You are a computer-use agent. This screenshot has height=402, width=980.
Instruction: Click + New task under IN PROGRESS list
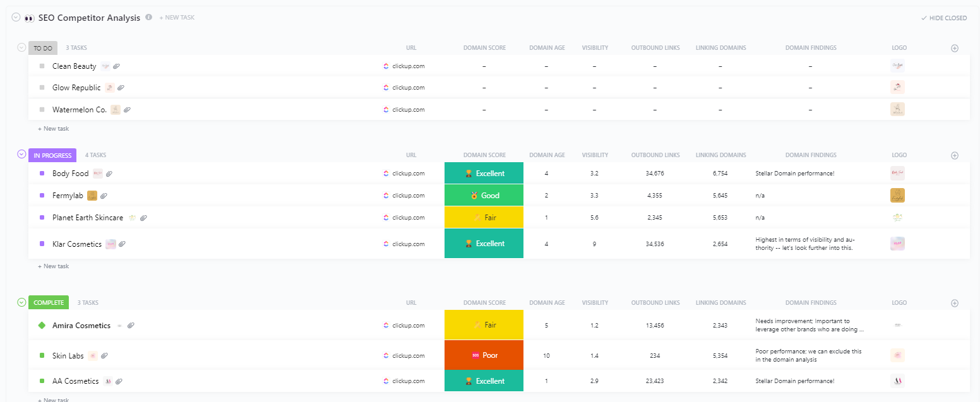tap(54, 266)
